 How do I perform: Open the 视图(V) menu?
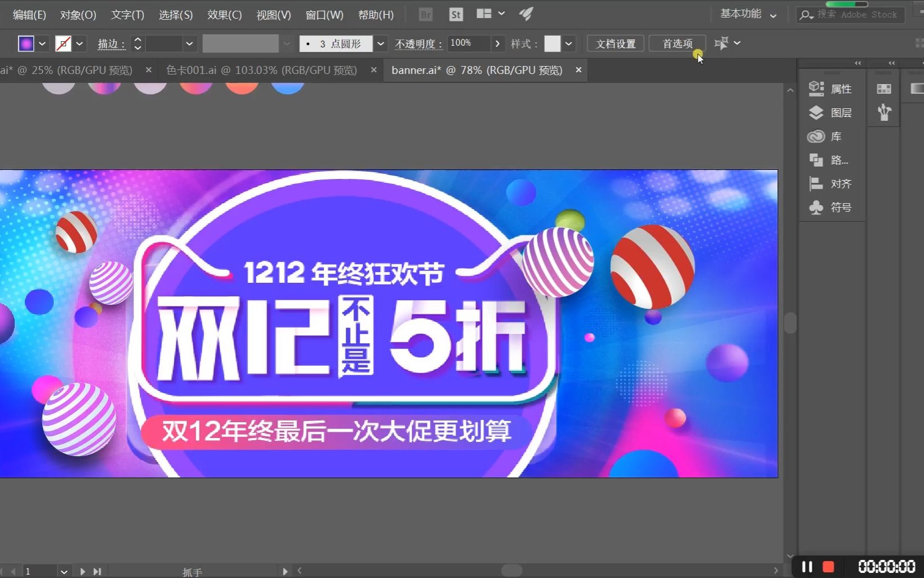coord(274,15)
